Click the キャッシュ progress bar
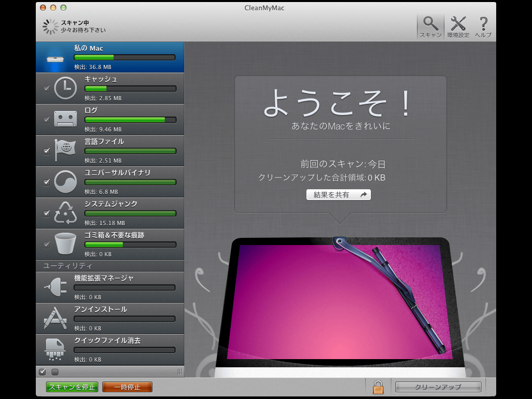Viewport: 532px width, 399px height. [x=130, y=88]
